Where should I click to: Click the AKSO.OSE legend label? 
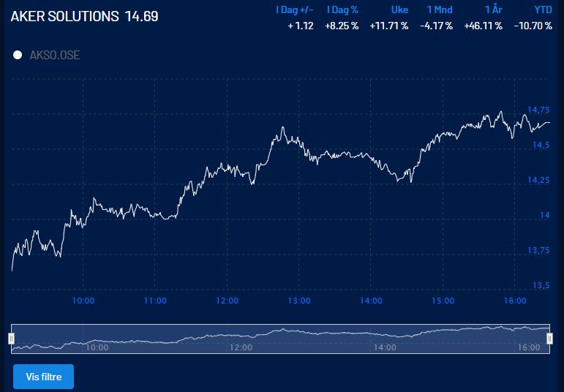point(54,55)
